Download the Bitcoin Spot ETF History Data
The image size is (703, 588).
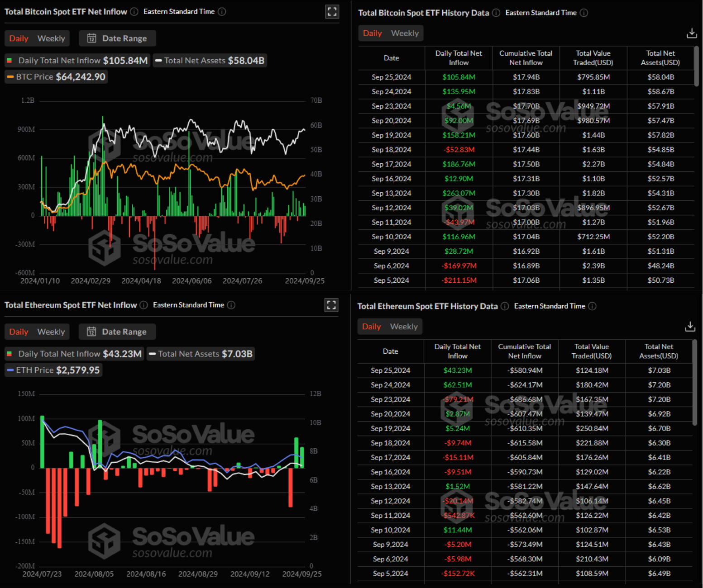click(691, 33)
